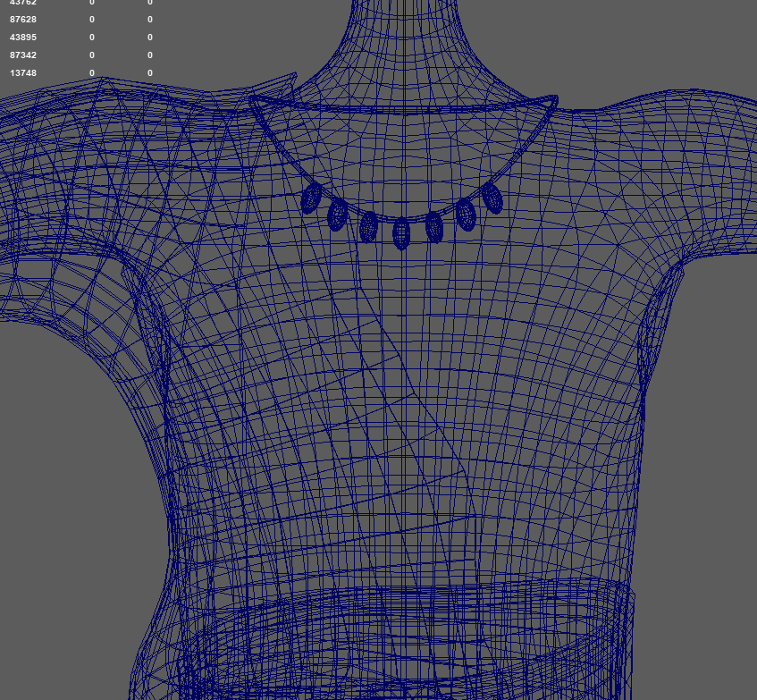The height and width of the screenshot is (700, 757).
Task: Click the leftmost necklace pendant
Action: click(x=309, y=198)
